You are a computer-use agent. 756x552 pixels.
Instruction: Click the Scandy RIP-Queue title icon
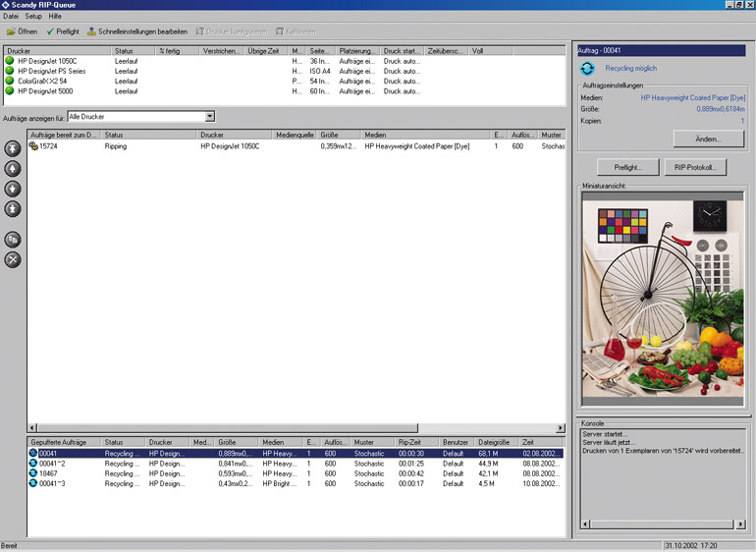5,5
